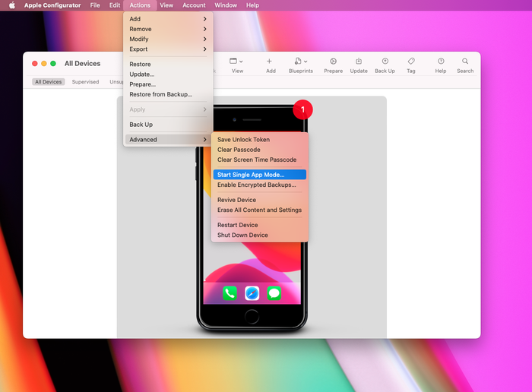
Task: Close the Actions menu in menu bar
Action: (140, 5)
